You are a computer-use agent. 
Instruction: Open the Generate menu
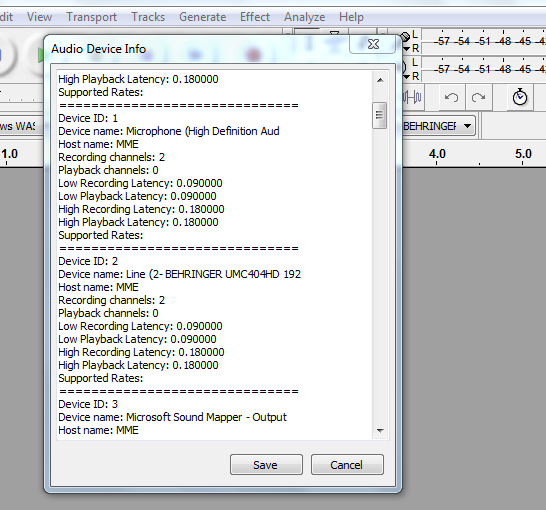[203, 17]
